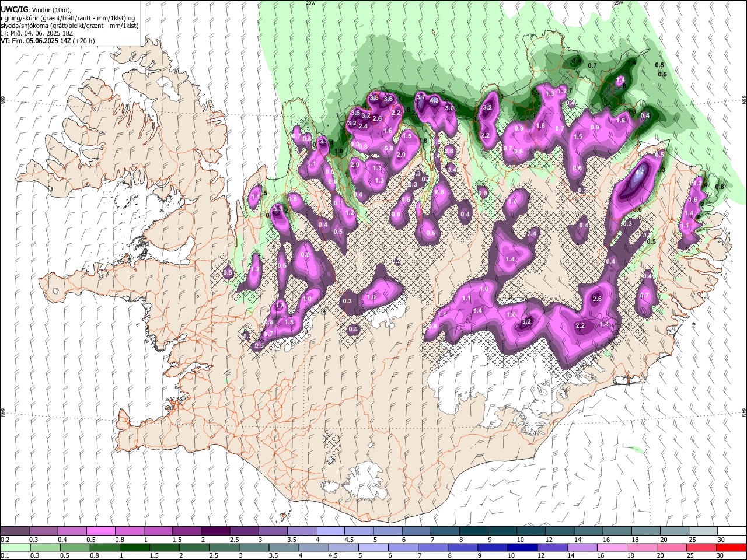Select the init time "IT: Mið. 04. 06. 2025 18Z"
747x560 pixels.
37,33
